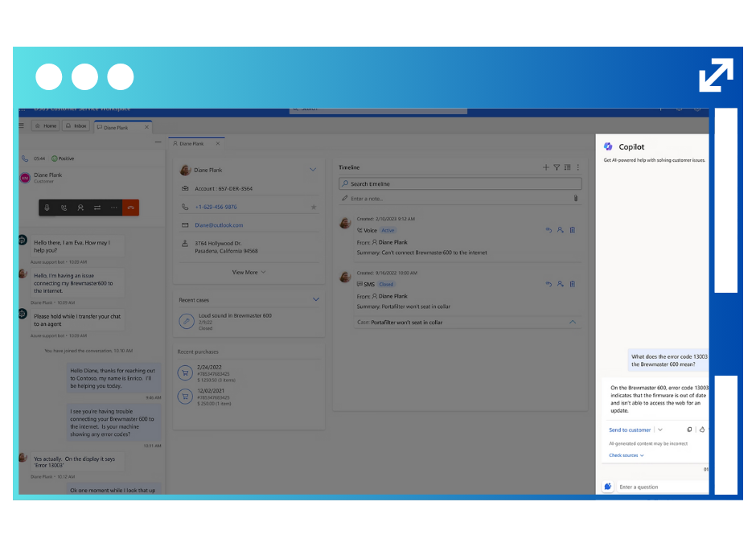Screen dimensions: 756x547
Task: Open dropdown next to Send to customer
Action: (660, 430)
